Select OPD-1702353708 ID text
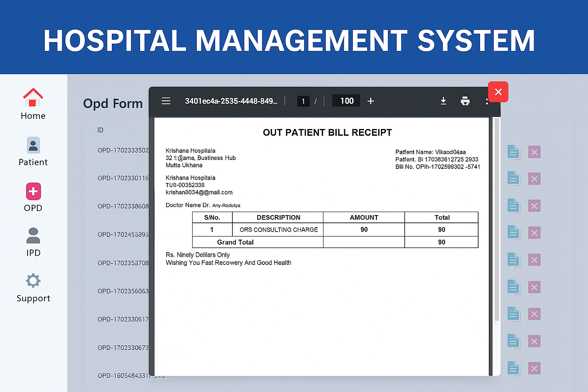Screen dimensions: 588x392 (x=123, y=263)
